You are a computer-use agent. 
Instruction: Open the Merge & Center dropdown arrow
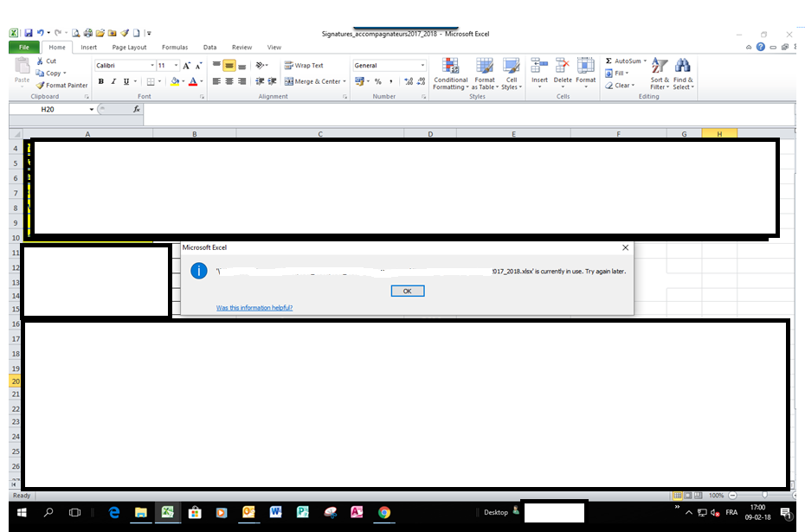tap(345, 81)
